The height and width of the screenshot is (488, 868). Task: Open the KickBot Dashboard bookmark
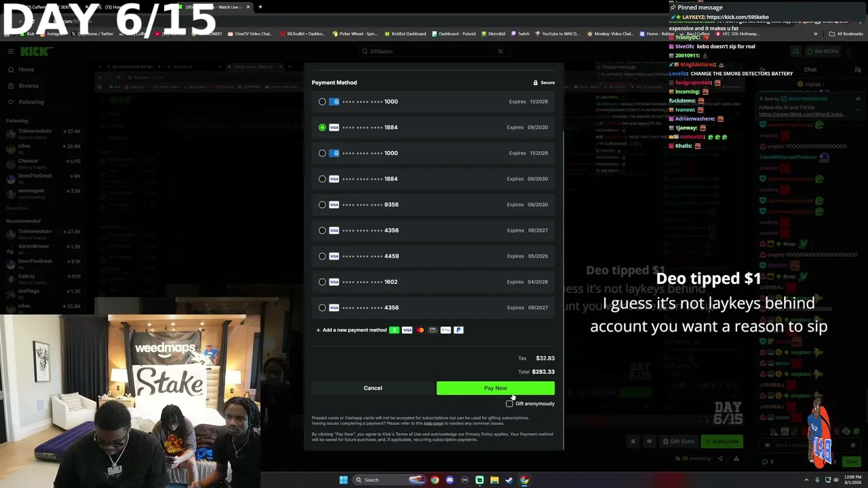(x=406, y=33)
